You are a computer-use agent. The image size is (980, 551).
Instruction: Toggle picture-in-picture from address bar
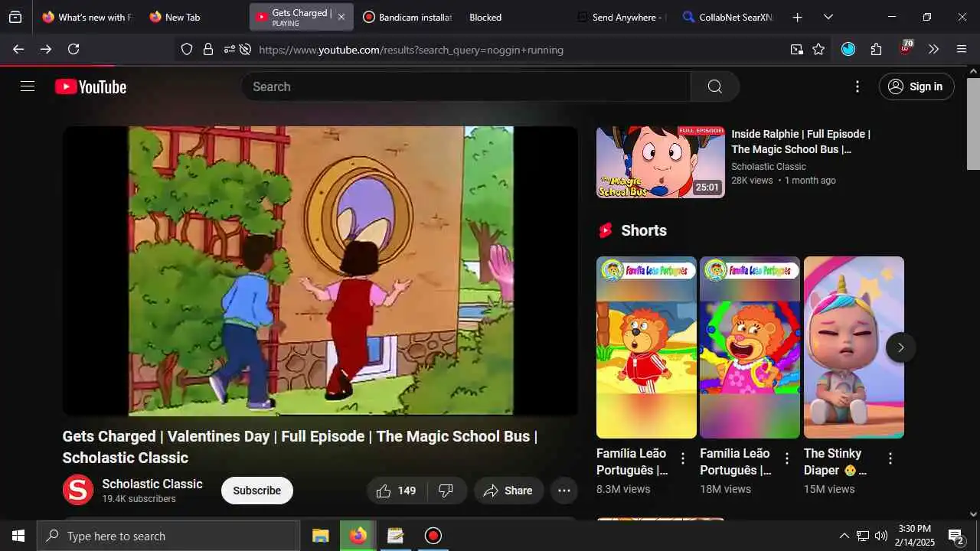click(x=797, y=49)
